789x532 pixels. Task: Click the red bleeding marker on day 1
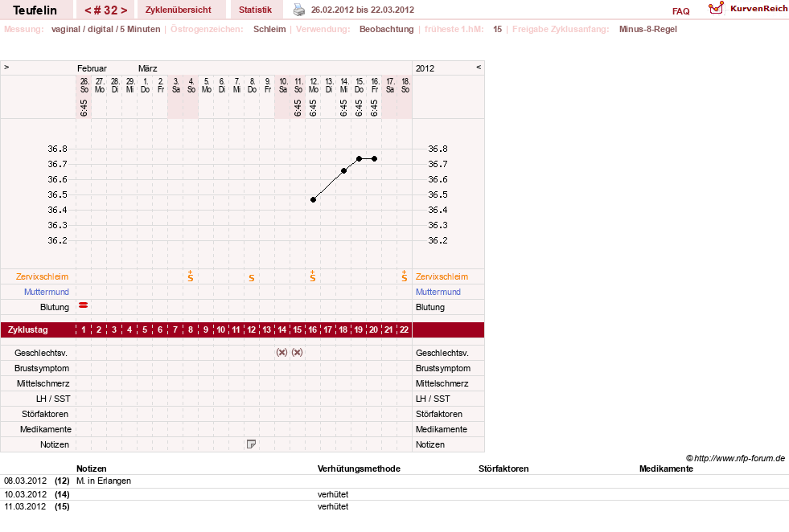84,305
